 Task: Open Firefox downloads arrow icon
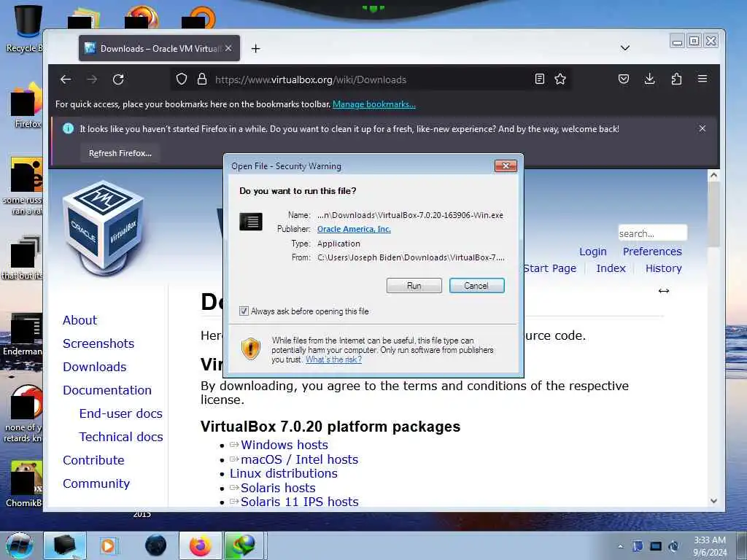[x=649, y=79]
